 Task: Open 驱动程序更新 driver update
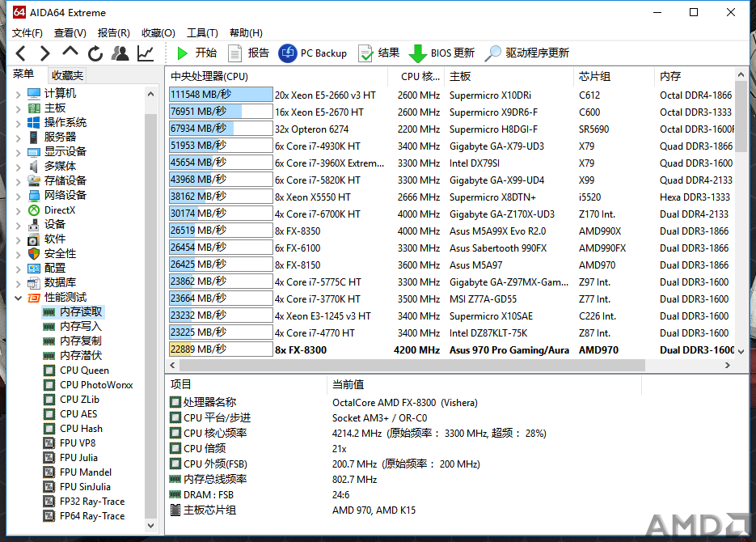click(527, 53)
